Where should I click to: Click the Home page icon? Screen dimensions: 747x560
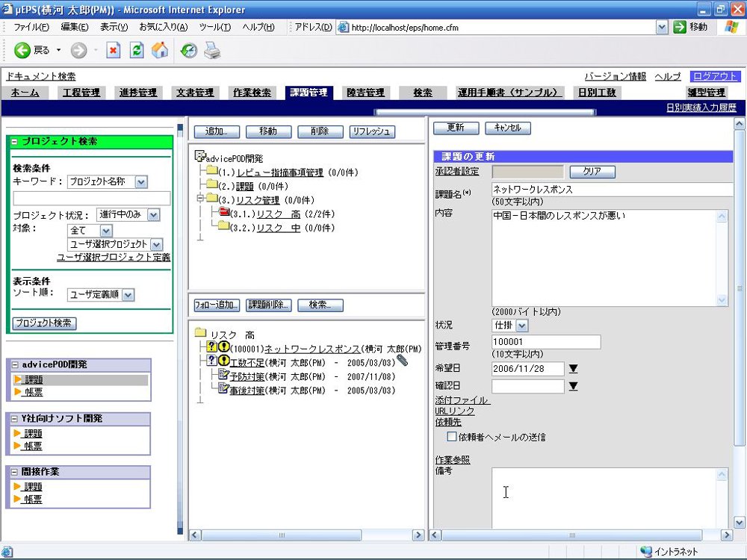160,50
